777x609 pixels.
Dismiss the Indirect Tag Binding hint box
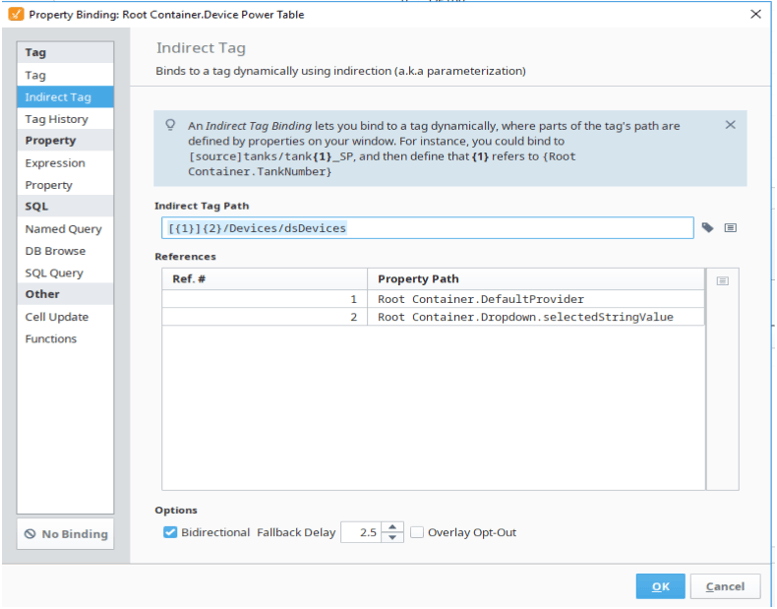(x=730, y=125)
